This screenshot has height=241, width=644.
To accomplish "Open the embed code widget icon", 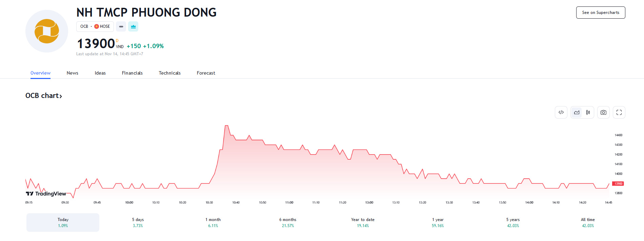I will (x=561, y=113).
